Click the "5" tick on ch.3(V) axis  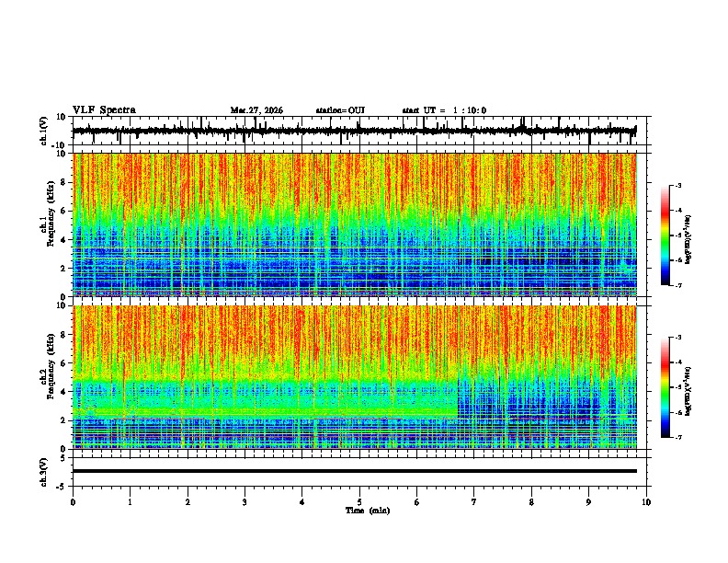click(x=63, y=457)
